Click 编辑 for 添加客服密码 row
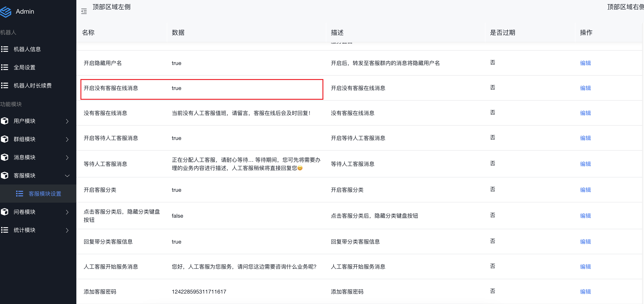This screenshot has width=644, height=304. point(585,292)
